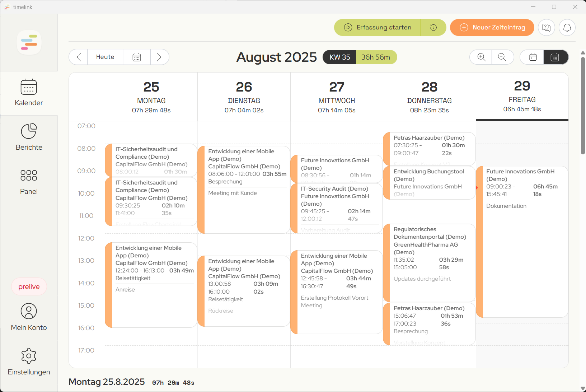Image resolution: width=586 pixels, height=392 pixels.
Task: Open Einstellungen settings
Action: pos(29,361)
